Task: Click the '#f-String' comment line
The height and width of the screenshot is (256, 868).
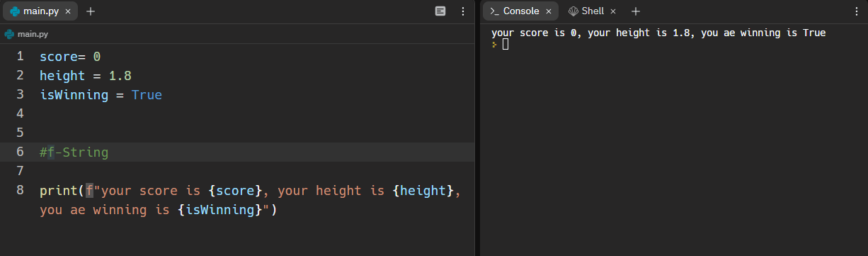Action: pyautogui.click(x=74, y=152)
